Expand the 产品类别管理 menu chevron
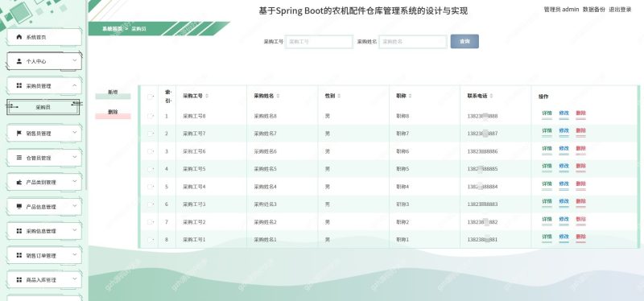Screen dimensions: 644x301 point(75,181)
